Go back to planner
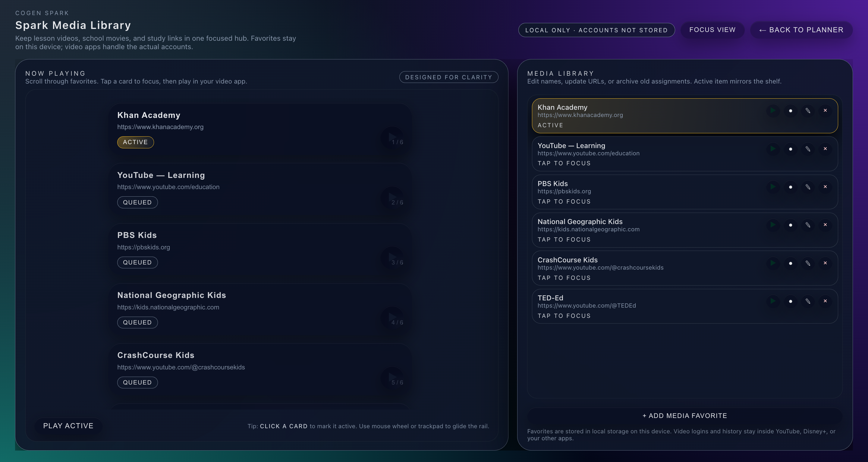The width and height of the screenshot is (868, 462). [x=801, y=30]
